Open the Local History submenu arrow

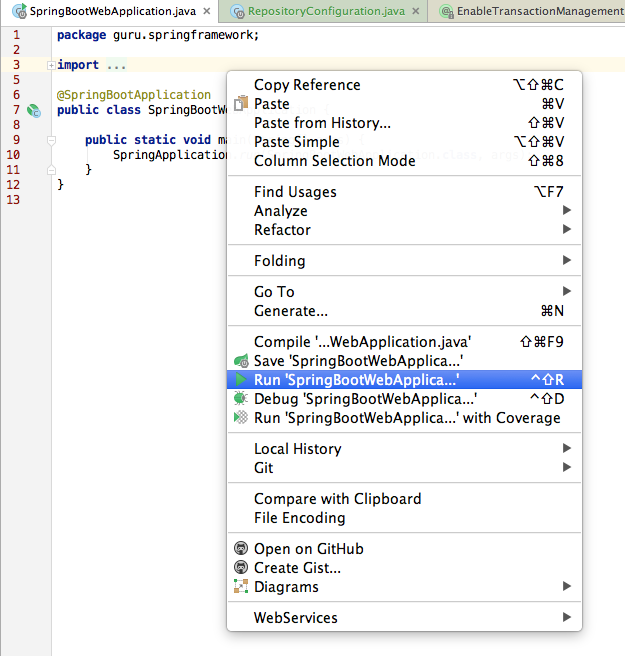tap(567, 448)
